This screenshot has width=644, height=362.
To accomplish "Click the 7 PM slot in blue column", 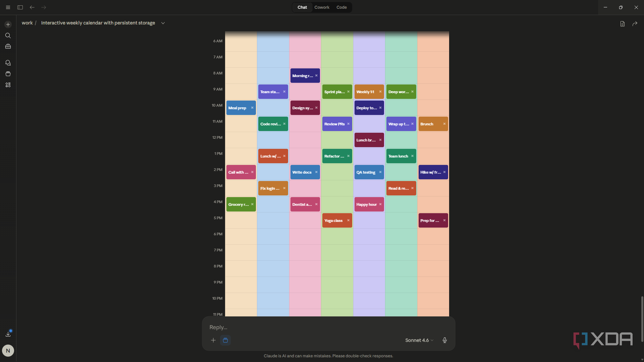I will coord(273,253).
